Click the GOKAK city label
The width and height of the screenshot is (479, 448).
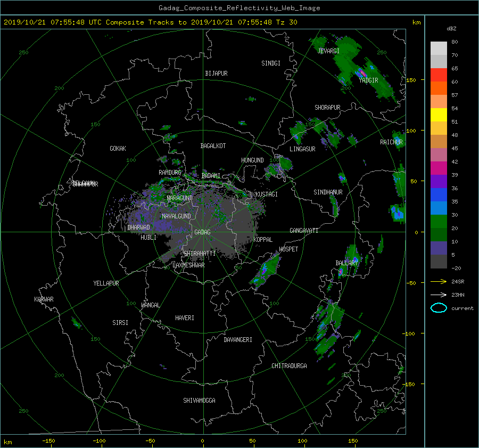[x=118, y=149]
